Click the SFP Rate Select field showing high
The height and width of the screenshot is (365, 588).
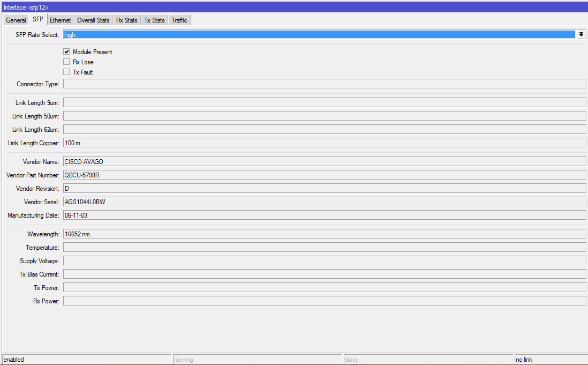click(x=319, y=34)
